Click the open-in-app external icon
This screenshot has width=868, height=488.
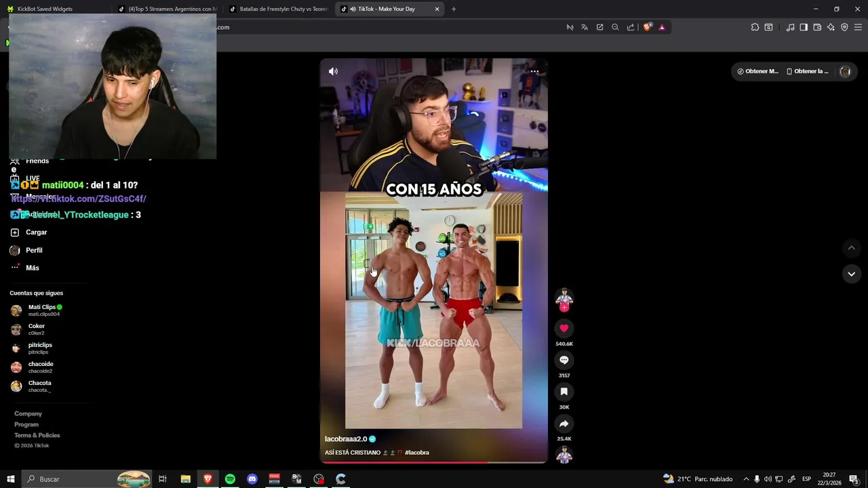(x=599, y=27)
